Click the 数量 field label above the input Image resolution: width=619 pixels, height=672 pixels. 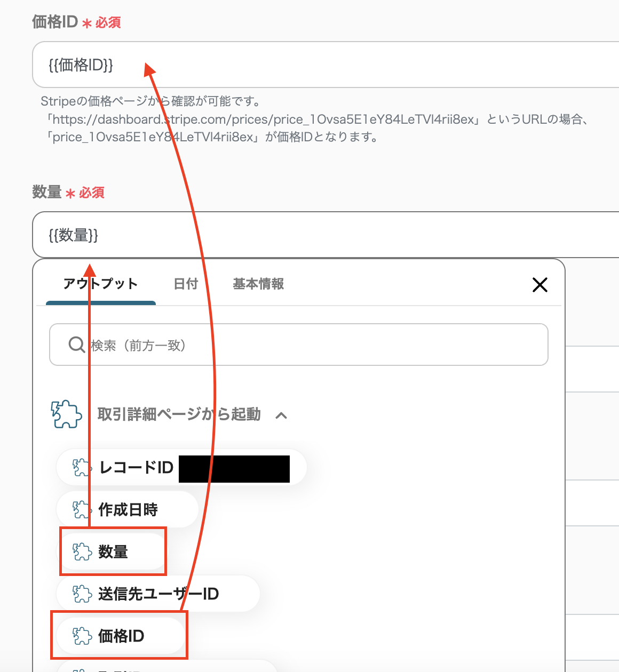point(47,192)
